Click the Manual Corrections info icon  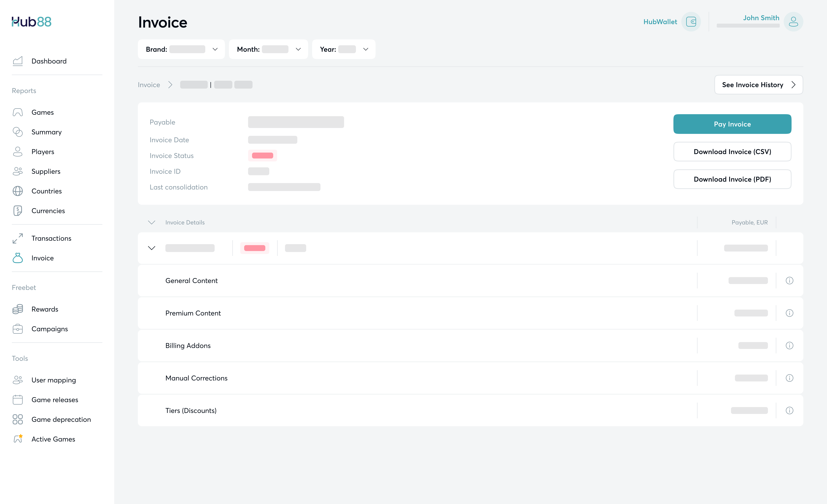click(789, 378)
